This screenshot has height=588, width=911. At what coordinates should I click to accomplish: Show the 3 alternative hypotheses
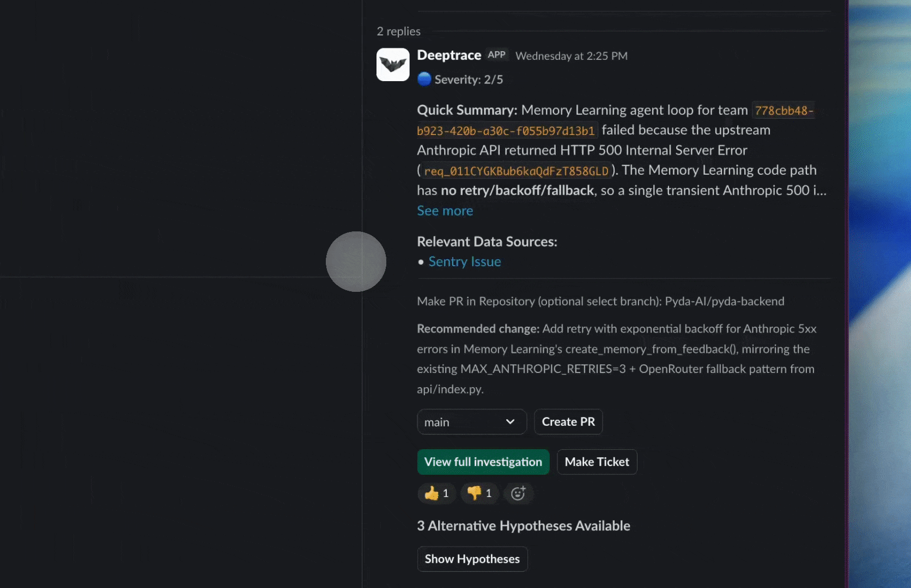(472, 559)
